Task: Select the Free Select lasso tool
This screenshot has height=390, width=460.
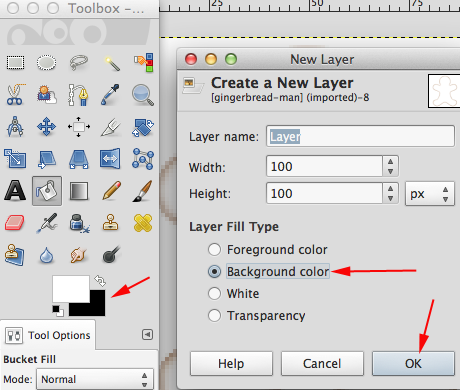Action: pyautogui.click(x=79, y=62)
